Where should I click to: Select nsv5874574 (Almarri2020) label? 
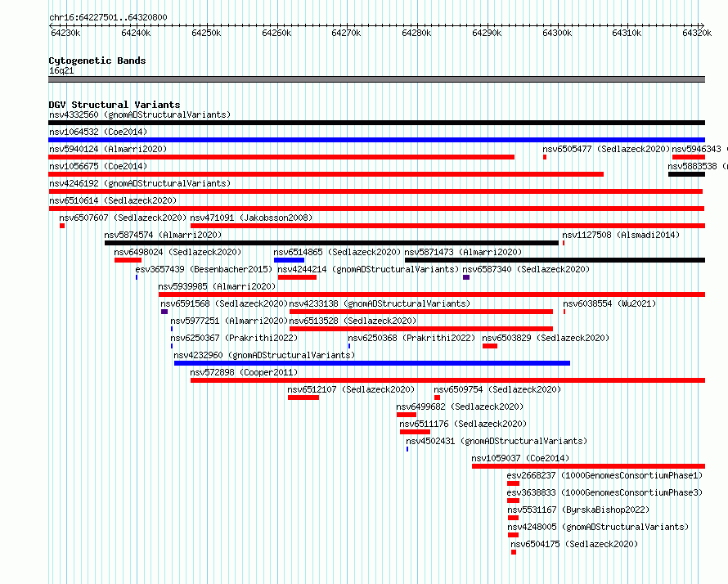(163, 235)
